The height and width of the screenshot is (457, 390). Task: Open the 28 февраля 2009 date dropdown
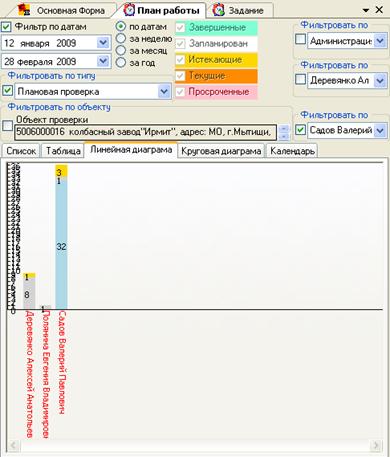103,61
